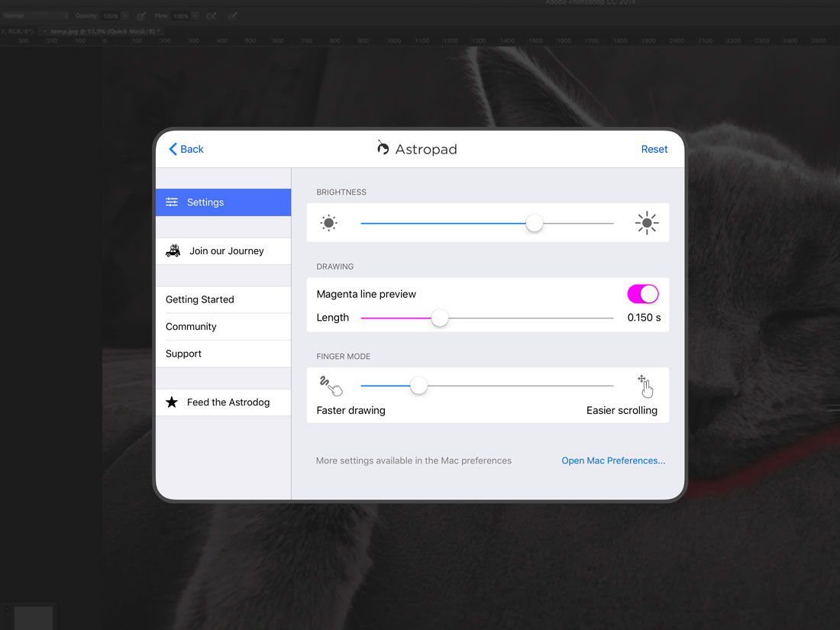Click the DRAWING section header
840x630 pixels.
click(x=334, y=267)
